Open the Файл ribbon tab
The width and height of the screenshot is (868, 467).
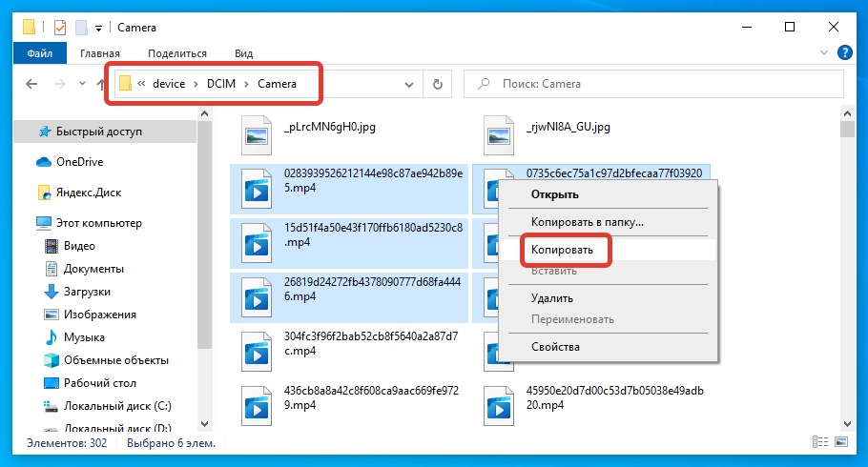coord(39,53)
